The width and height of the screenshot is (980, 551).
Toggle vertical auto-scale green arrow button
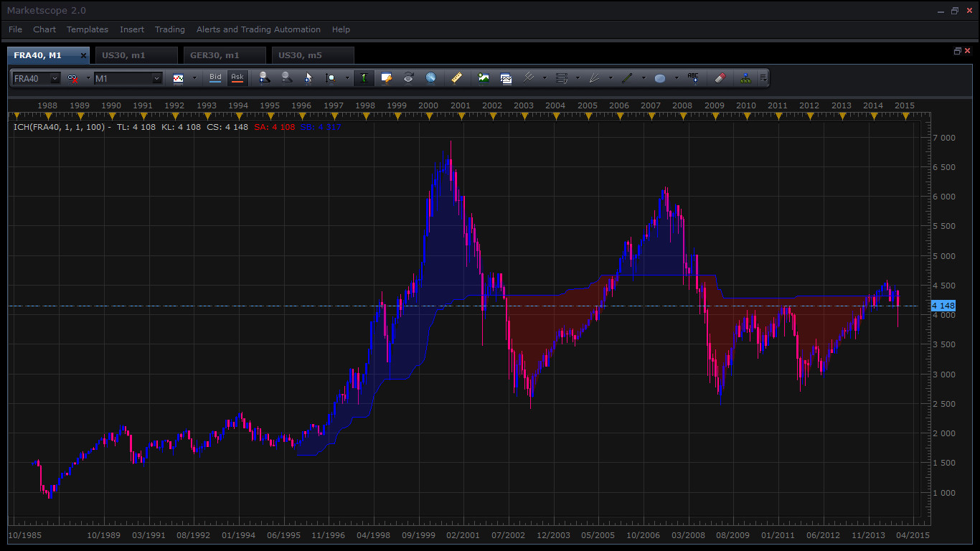(364, 78)
